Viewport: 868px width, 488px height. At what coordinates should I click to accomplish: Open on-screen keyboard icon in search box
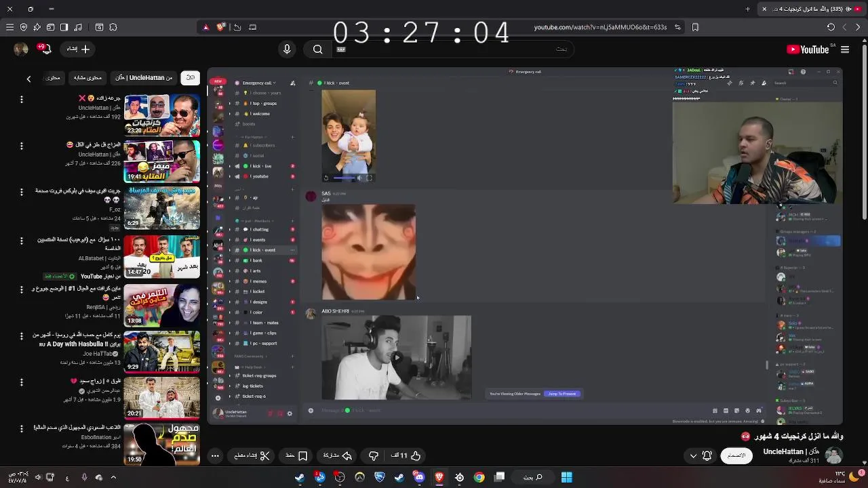pos(341,49)
